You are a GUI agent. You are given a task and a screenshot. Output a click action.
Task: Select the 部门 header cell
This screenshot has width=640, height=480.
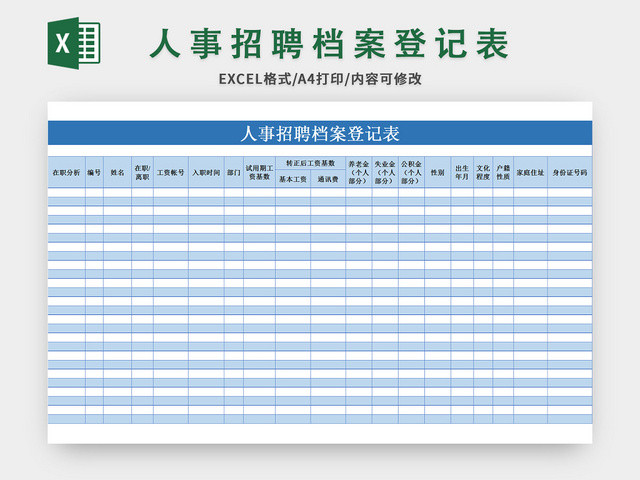(x=234, y=172)
